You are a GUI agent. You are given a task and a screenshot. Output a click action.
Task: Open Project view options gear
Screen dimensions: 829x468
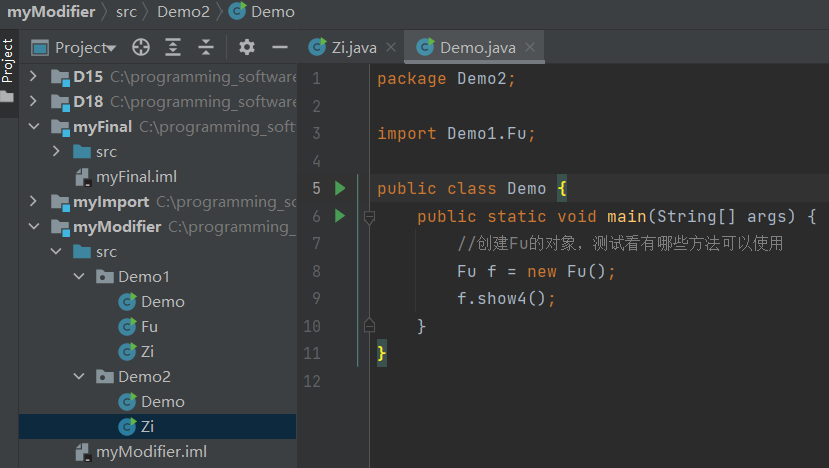coord(246,48)
